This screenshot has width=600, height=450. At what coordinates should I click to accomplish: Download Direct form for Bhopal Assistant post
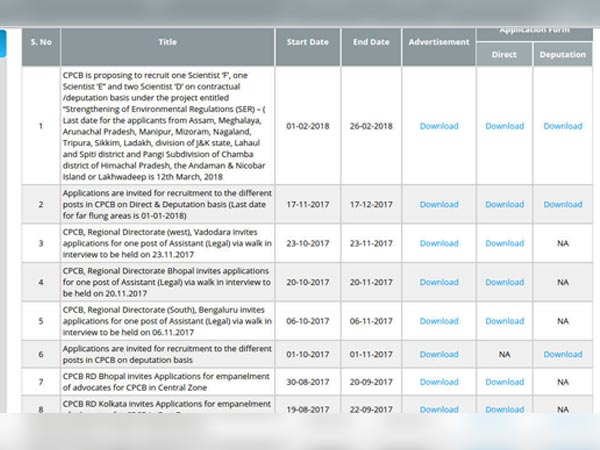pyautogui.click(x=504, y=282)
